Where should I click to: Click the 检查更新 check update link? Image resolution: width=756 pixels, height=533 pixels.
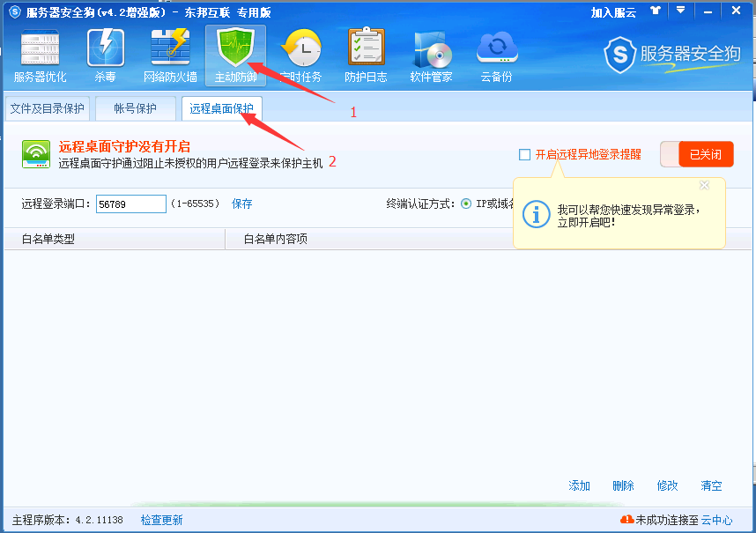[161, 520]
